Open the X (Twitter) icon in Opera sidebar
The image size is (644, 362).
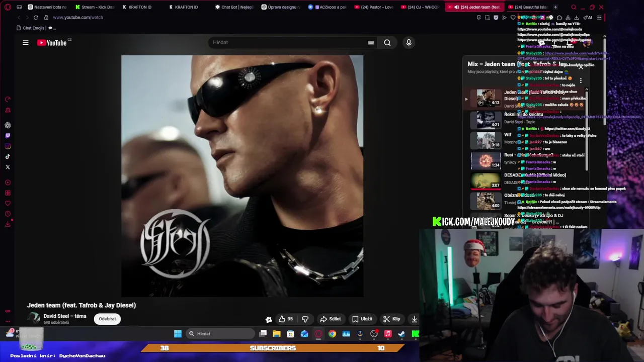pos(8,167)
